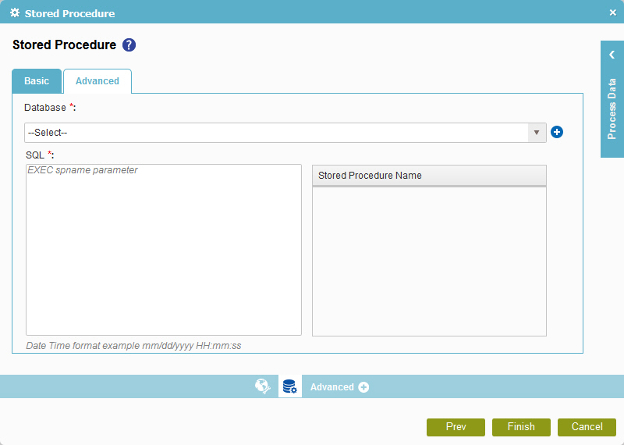Click the add database plus icon

[557, 132]
